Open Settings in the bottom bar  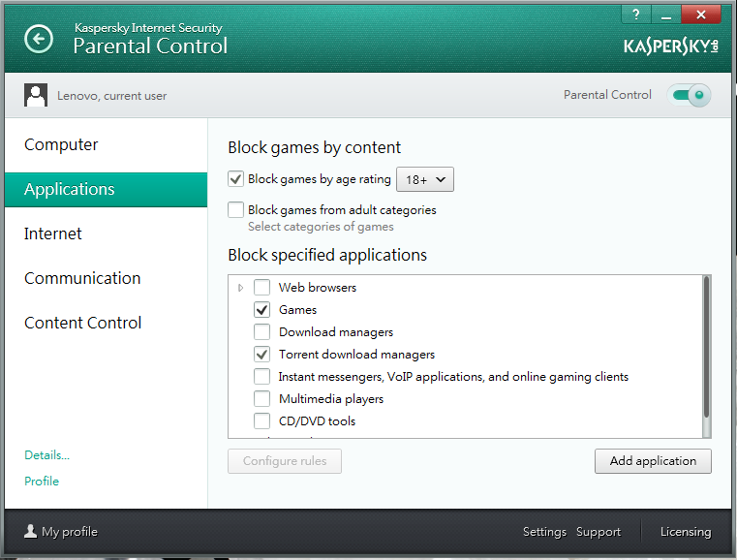[544, 532]
